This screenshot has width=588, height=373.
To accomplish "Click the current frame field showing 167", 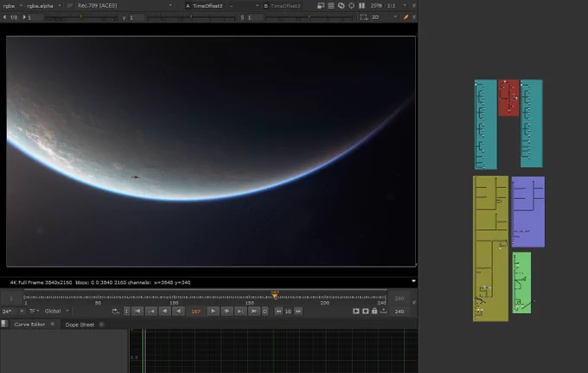I will [x=195, y=312].
